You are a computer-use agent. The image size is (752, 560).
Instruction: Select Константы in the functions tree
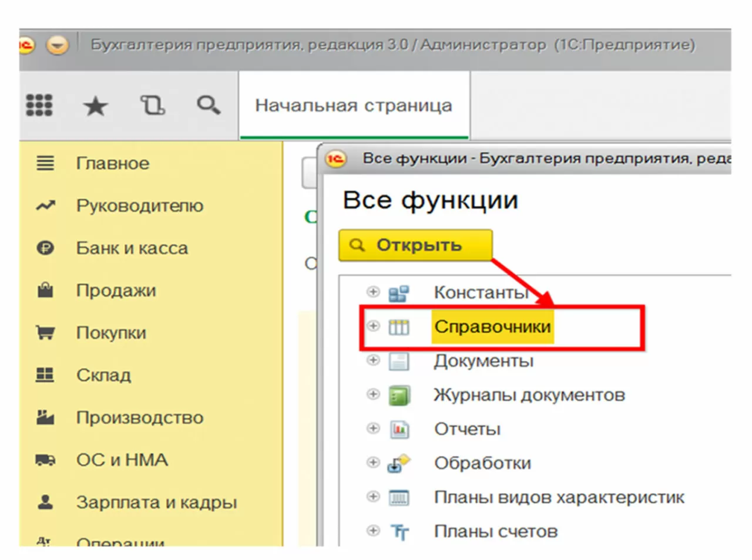tap(482, 292)
